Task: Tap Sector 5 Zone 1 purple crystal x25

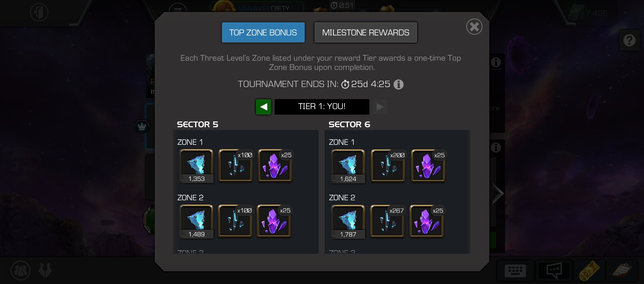Action: pyautogui.click(x=275, y=166)
